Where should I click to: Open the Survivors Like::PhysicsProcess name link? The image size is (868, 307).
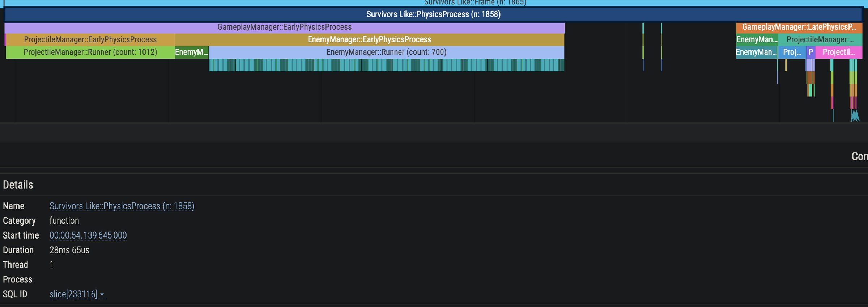pos(122,206)
